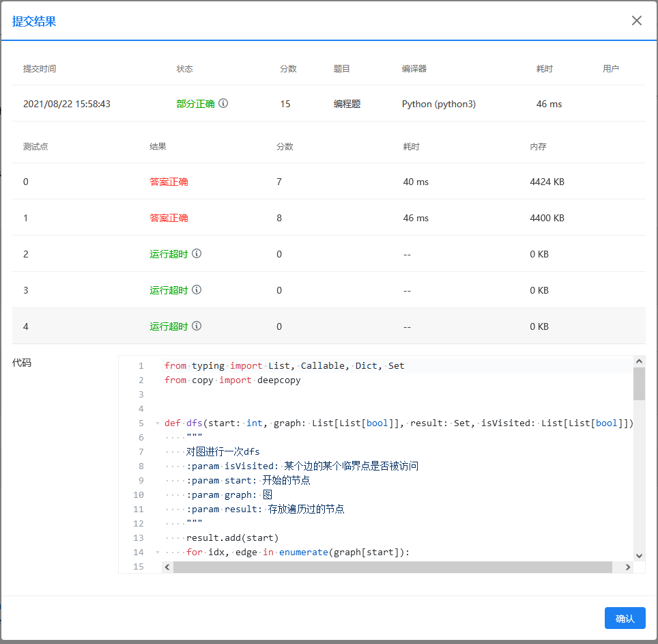Click the 测试点 column header

point(35,147)
